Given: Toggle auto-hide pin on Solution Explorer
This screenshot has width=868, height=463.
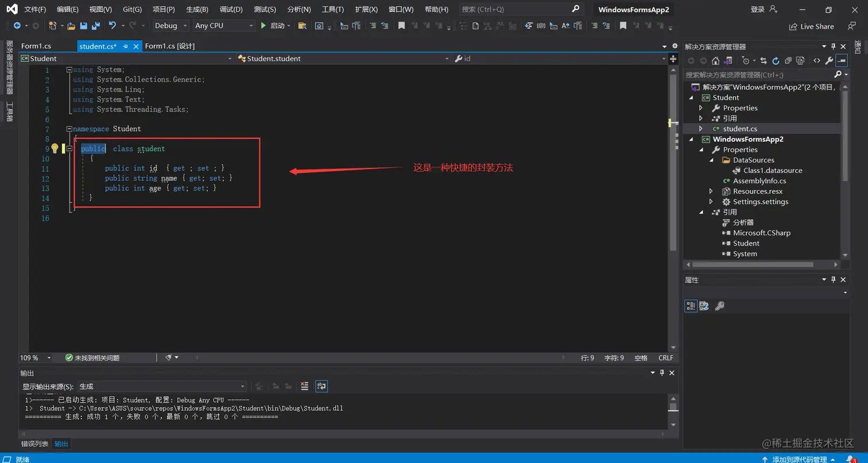Looking at the screenshot, I should (834, 47).
